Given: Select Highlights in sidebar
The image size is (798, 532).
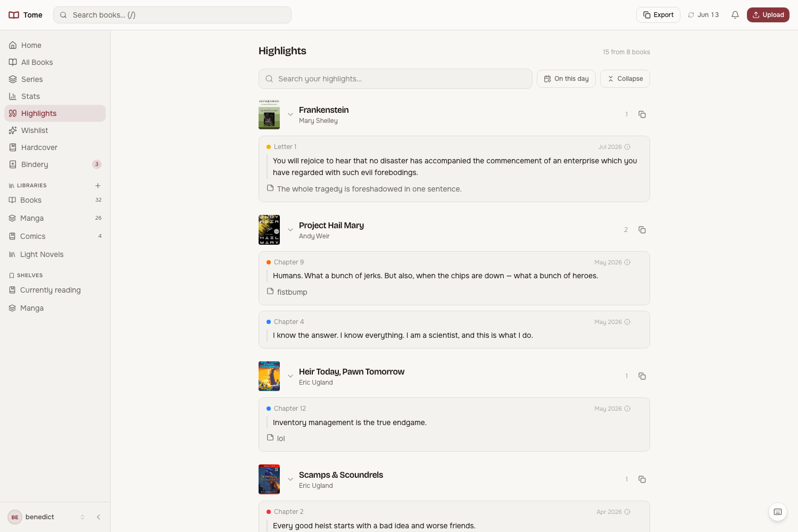Looking at the screenshot, I should [55, 113].
